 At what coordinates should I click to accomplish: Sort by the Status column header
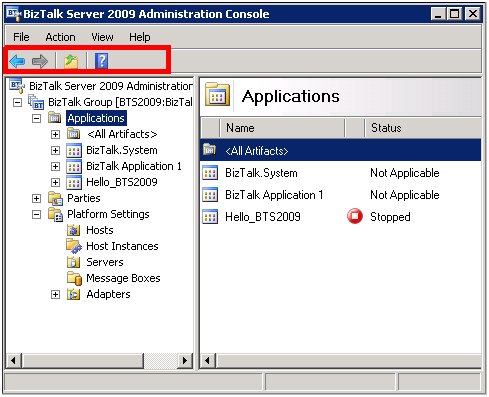tap(423, 128)
